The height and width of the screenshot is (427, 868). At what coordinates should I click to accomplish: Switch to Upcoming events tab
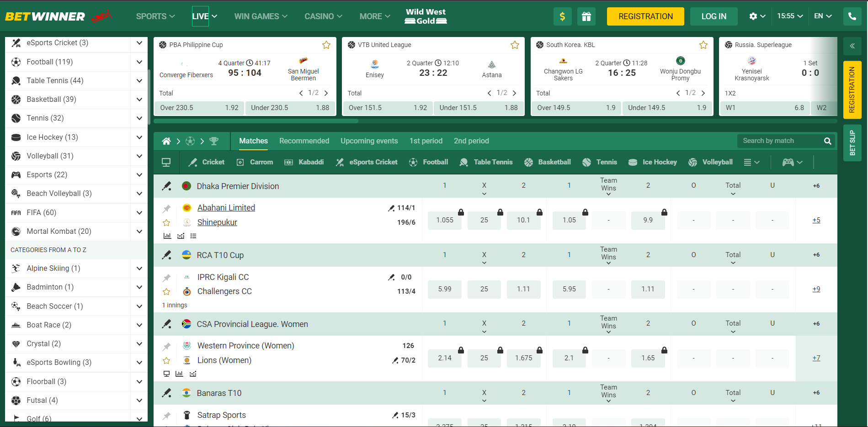coord(369,141)
